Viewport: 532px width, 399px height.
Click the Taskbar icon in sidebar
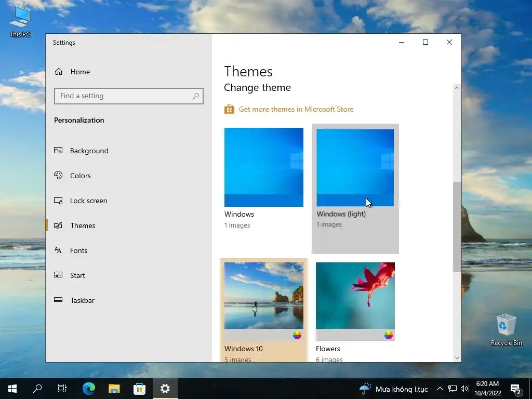pyautogui.click(x=58, y=300)
